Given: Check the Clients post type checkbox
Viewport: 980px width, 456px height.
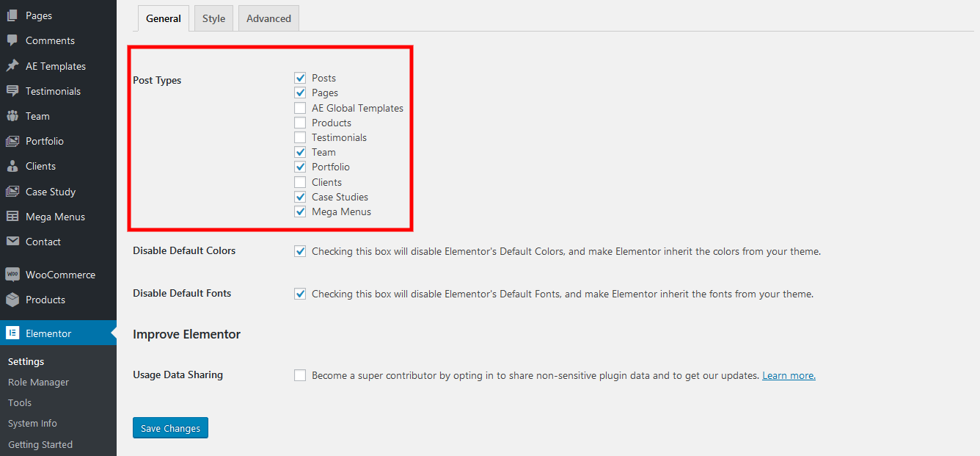Looking at the screenshot, I should coord(300,182).
